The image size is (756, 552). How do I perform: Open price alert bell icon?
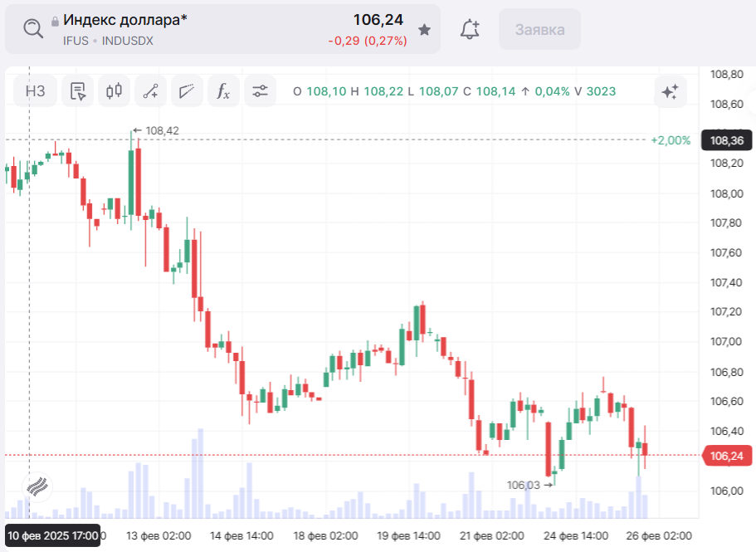click(470, 30)
